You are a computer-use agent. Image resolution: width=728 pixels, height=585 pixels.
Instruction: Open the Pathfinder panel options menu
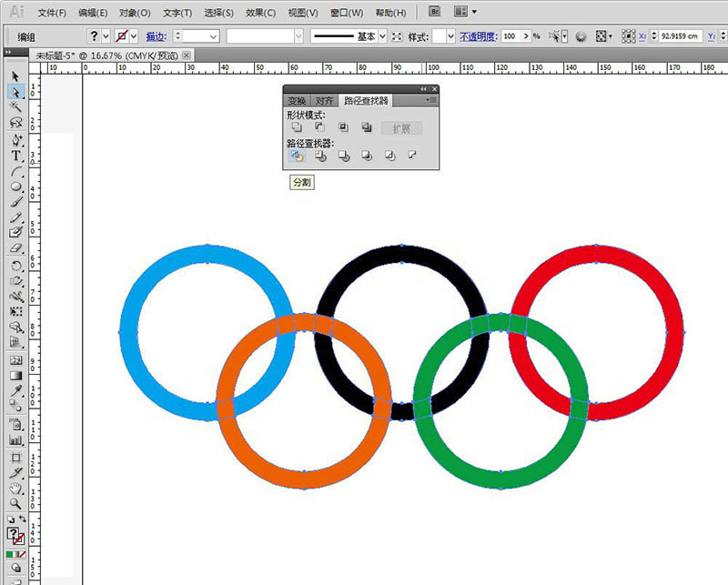pos(431,100)
